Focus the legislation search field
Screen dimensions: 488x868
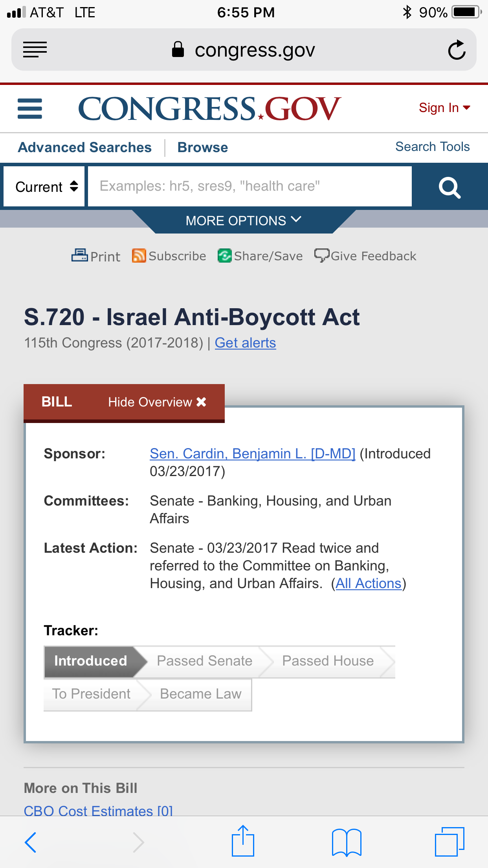250,186
